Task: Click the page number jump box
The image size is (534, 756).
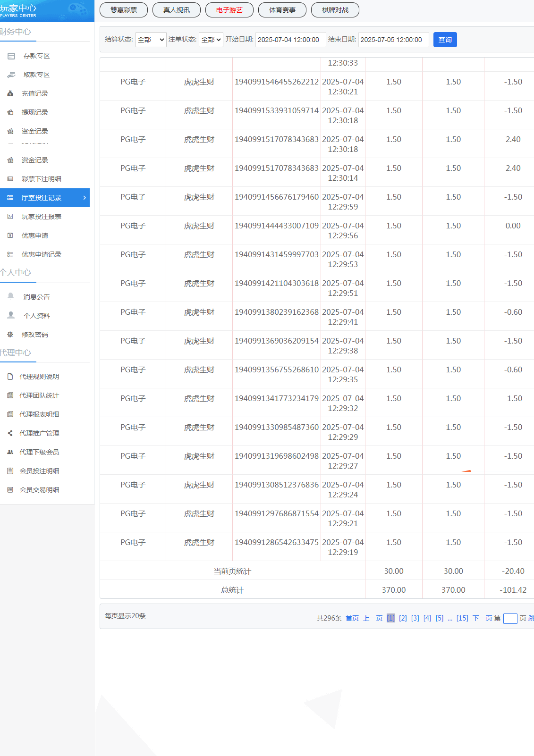Action: [x=510, y=619]
